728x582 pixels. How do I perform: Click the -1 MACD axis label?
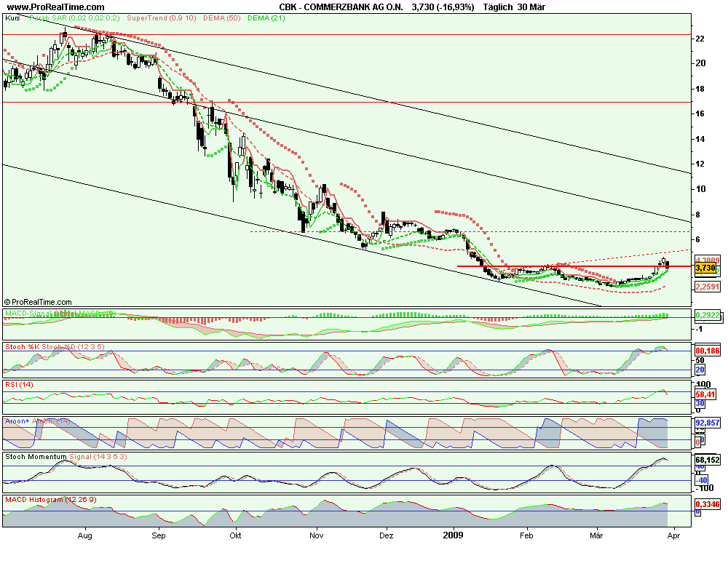click(699, 329)
